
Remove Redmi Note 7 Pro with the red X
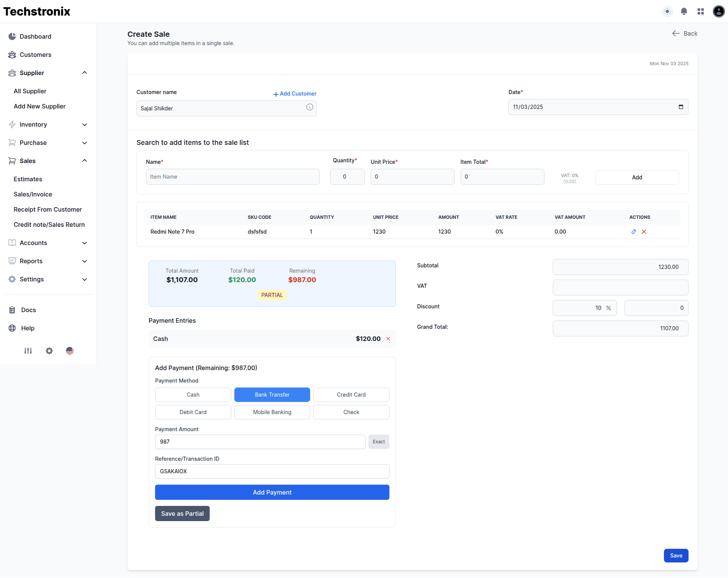(643, 231)
